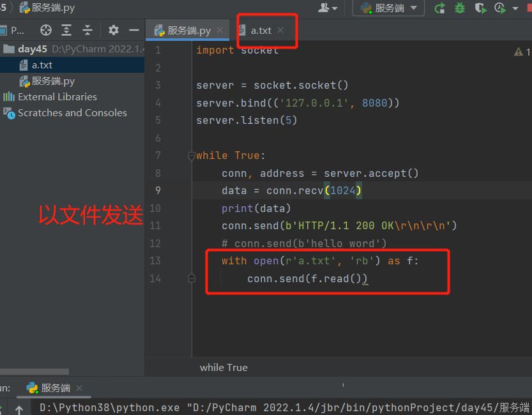This screenshot has height=415, width=532.
Task: Click the up arrow in the Run panel
Action: click(x=19, y=410)
